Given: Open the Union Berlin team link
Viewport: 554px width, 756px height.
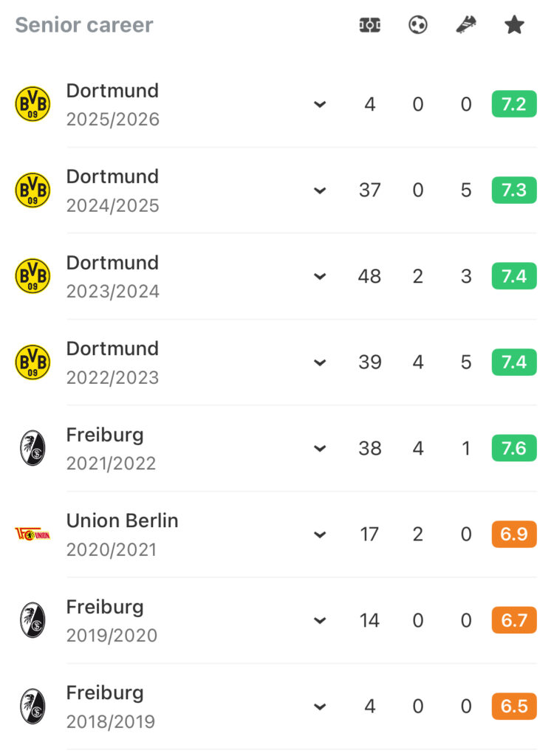Looking at the screenshot, I should (122, 520).
